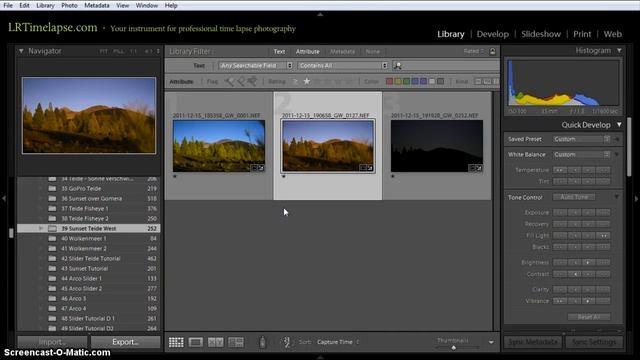Open Saved Preset Custom dropdown

pos(582,139)
